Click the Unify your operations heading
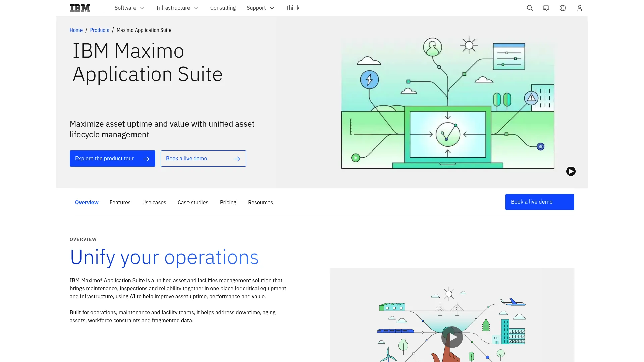This screenshot has width=644, height=362. (x=164, y=257)
